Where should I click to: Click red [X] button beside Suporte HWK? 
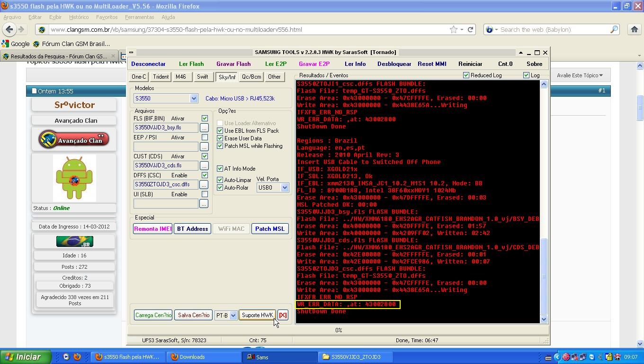pyautogui.click(x=283, y=315)
